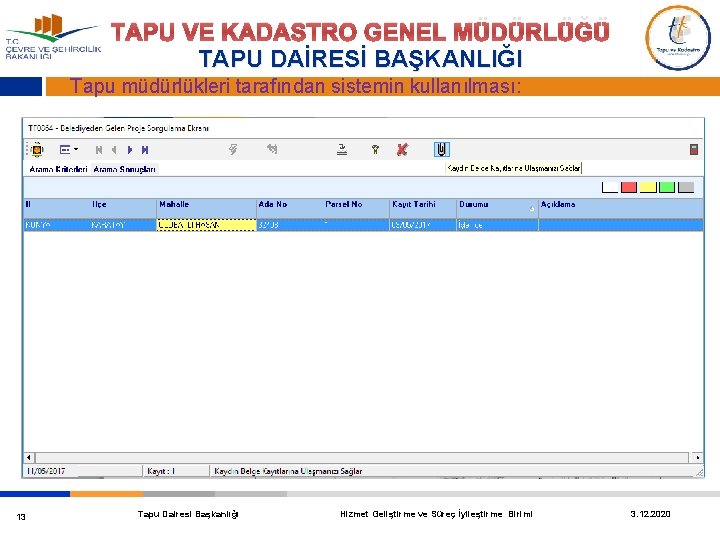
Task: Click the paperclip document records icon
Action: click(x=441, y=149)
